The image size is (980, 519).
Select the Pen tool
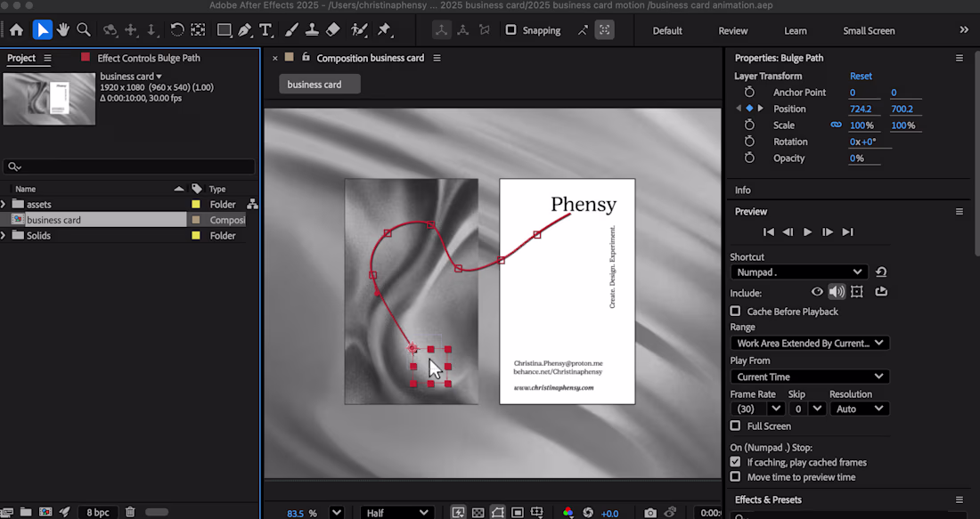(245, 30)
